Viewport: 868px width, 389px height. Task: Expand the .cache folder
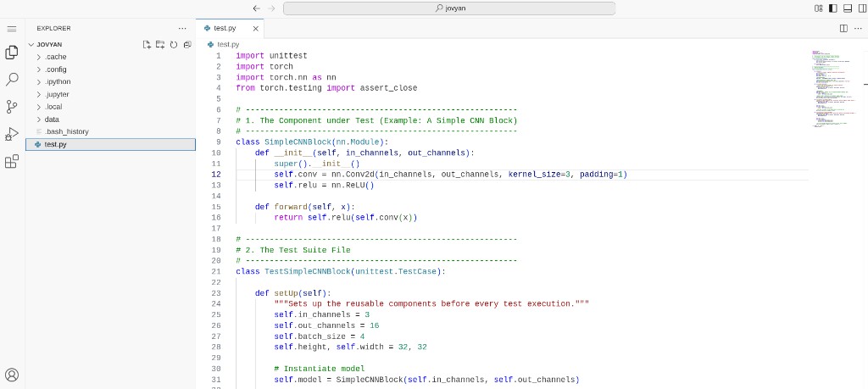click(x=111, y=57)
